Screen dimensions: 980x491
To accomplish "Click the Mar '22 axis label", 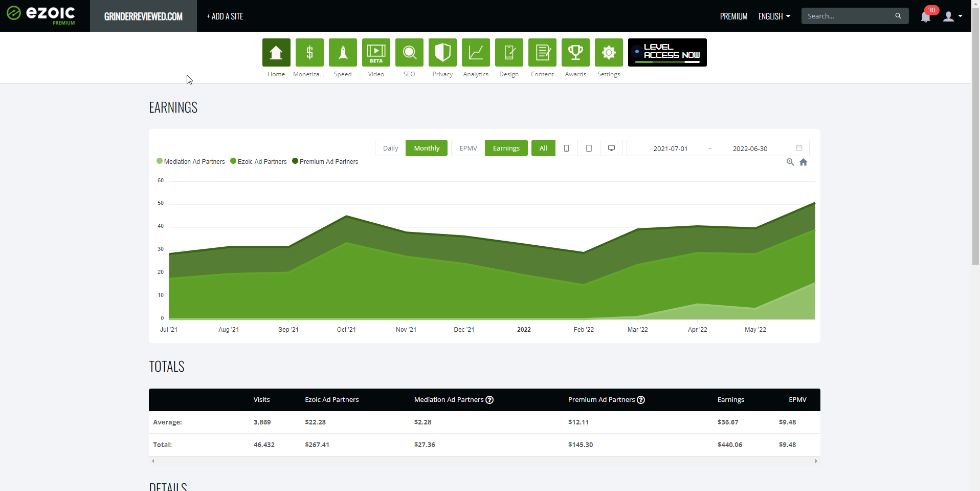I will [x=638, y=329].
